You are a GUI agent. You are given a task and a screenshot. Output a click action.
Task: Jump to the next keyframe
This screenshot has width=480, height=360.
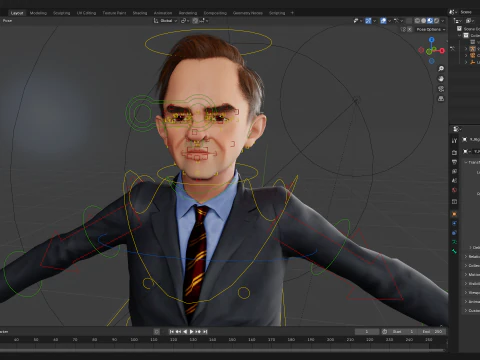pyautogui.click(x=198, y=332)
